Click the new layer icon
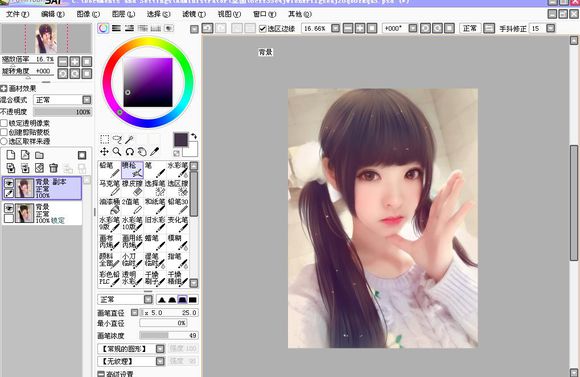This screenshot has height=377, width=580. [11, 155]
